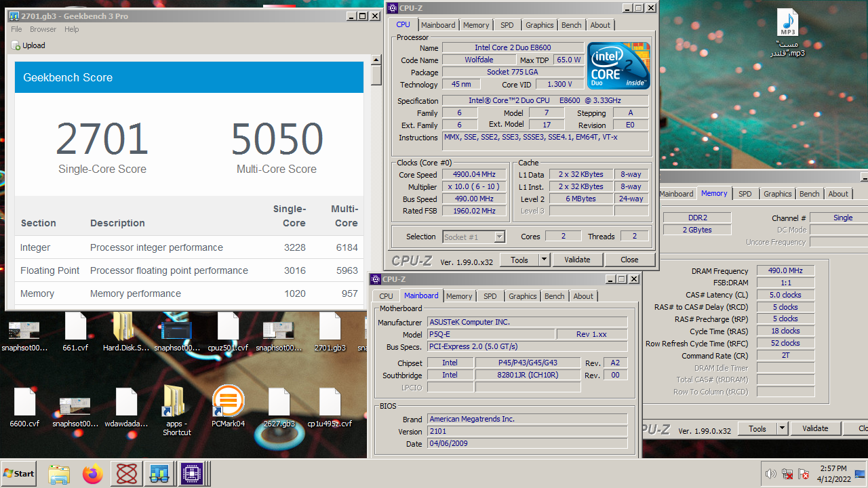The image size is (868, 488).
Task: Open About tab in Memory CPU-Z window
Action: click(x=838, y=194)
